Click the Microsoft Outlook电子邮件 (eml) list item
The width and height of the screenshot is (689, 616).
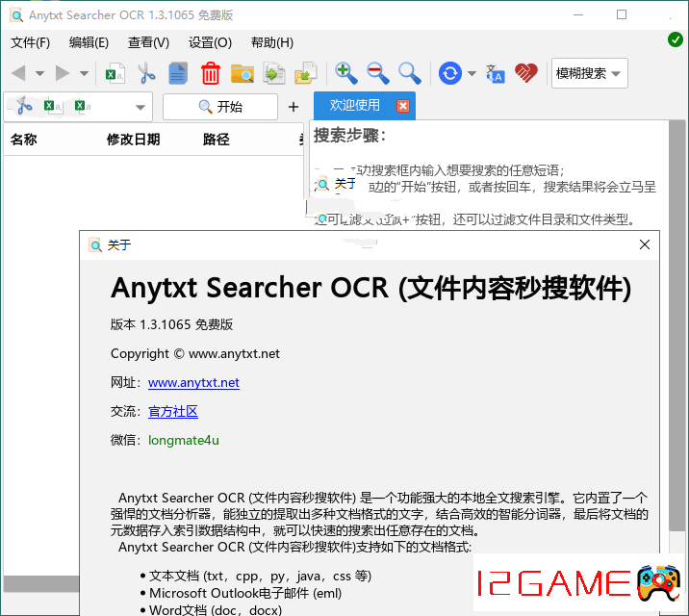click(245, 593)
